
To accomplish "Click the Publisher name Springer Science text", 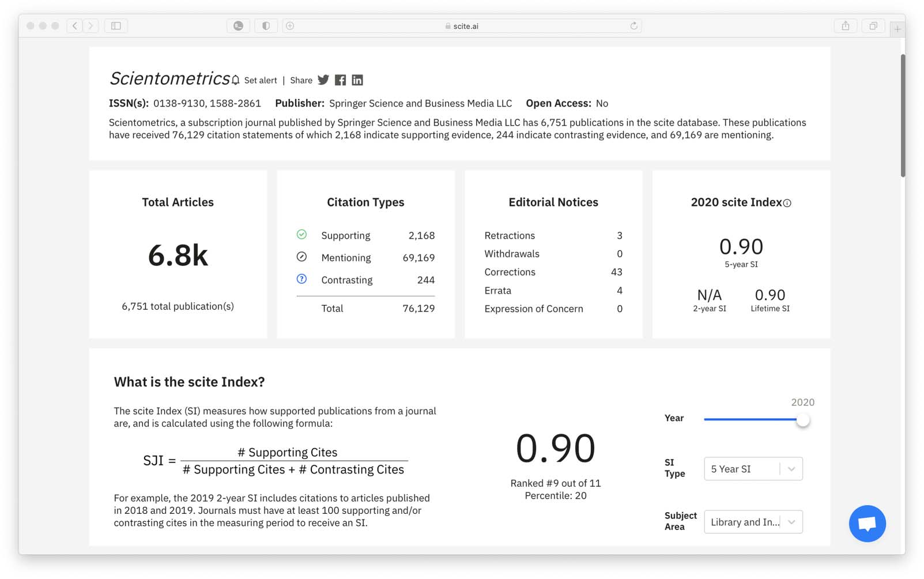I will click(420, 103).
